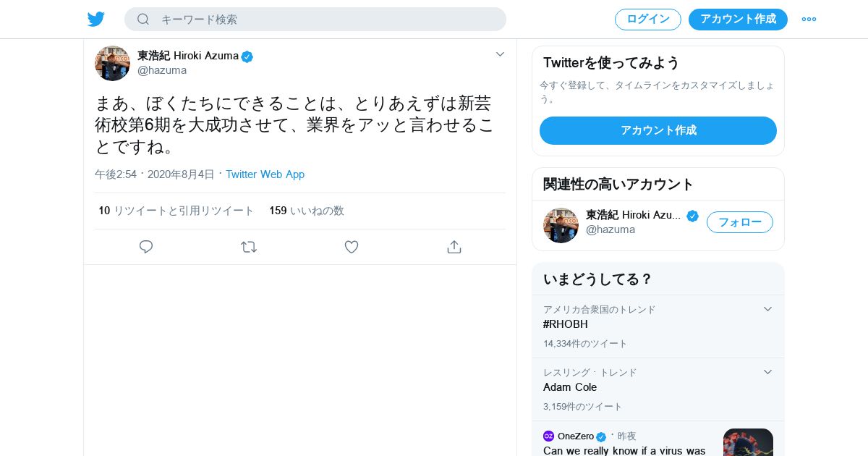Image resolution: width=868 pixels, height=456 pixels.
Task: Open the #RHOBH trending topic
Action: tap(566, 324)
